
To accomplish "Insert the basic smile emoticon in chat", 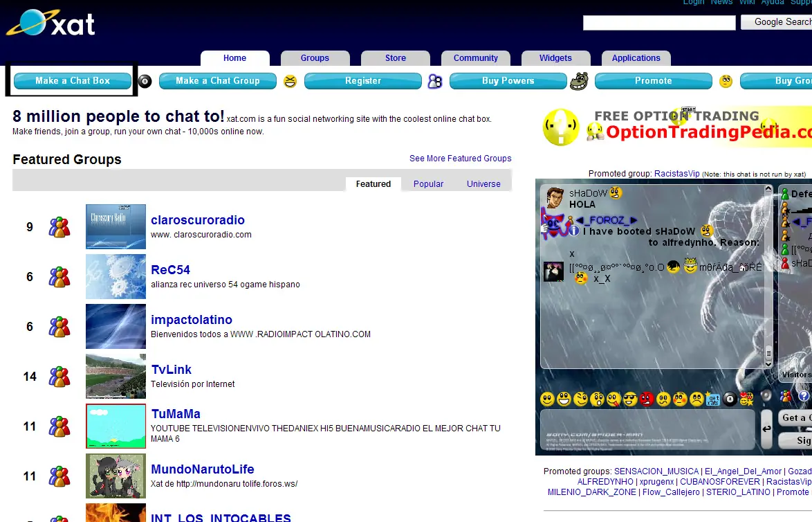I will 547,399.
